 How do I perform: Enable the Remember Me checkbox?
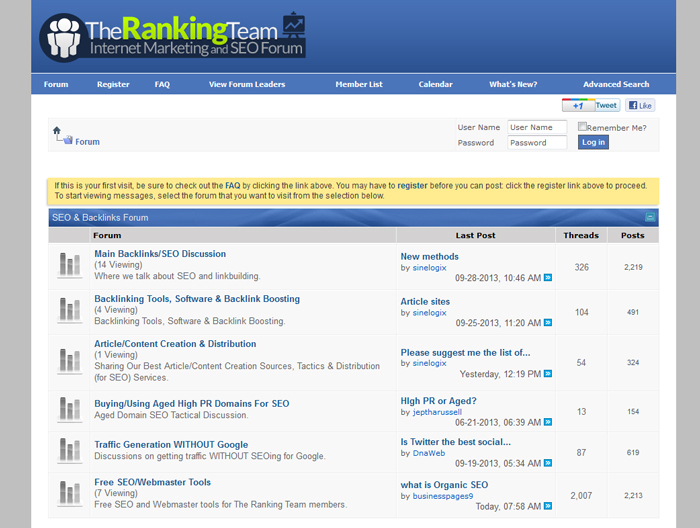[582, 126]
